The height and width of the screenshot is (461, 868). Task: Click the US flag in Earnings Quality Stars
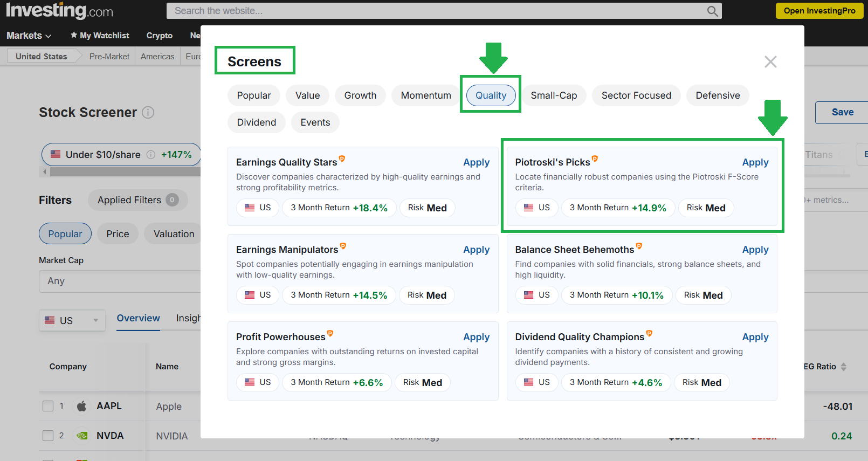(250, 208)
